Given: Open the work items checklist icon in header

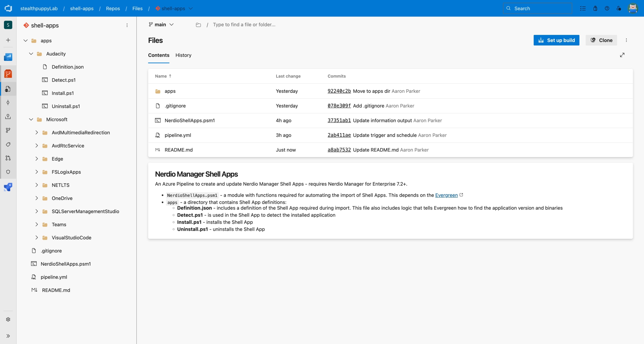Looking at the screenshot, I should (x=583, y=8).
